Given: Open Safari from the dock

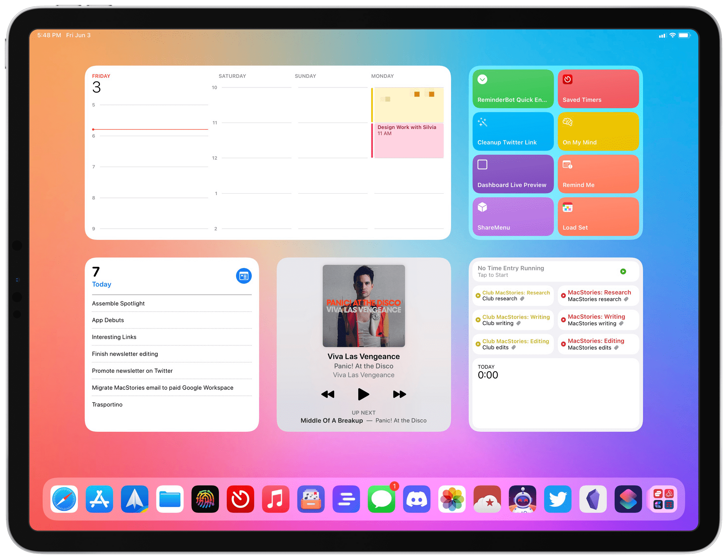Looking at the screenshot, I should click(x=64, y=499).
